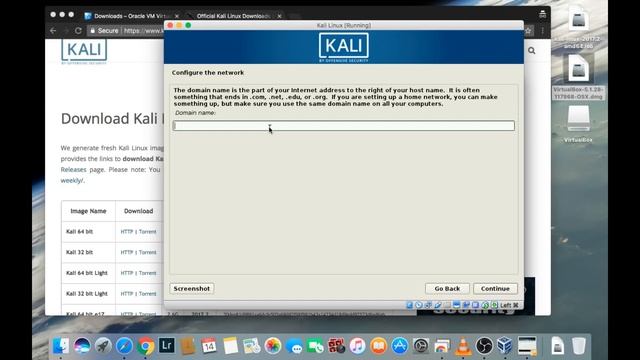Open Launchpad from the dock
640x360 pixels.
coord(103,346)
